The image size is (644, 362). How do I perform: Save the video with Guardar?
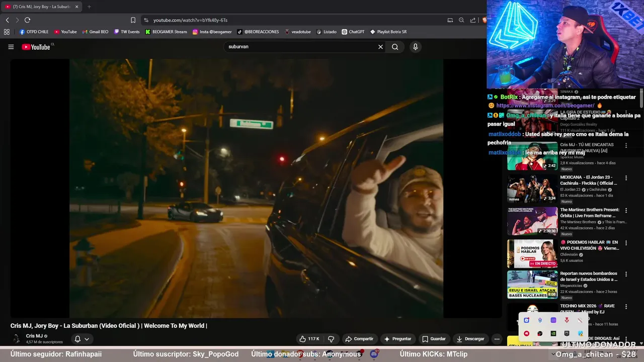click(434, 339)
